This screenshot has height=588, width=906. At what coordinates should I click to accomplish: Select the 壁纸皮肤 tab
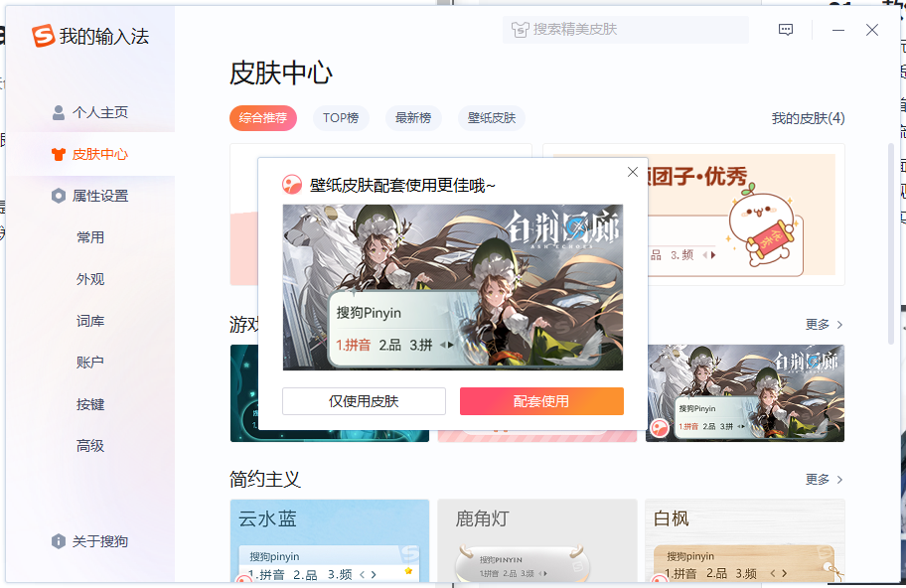click(x=492, y=118)
